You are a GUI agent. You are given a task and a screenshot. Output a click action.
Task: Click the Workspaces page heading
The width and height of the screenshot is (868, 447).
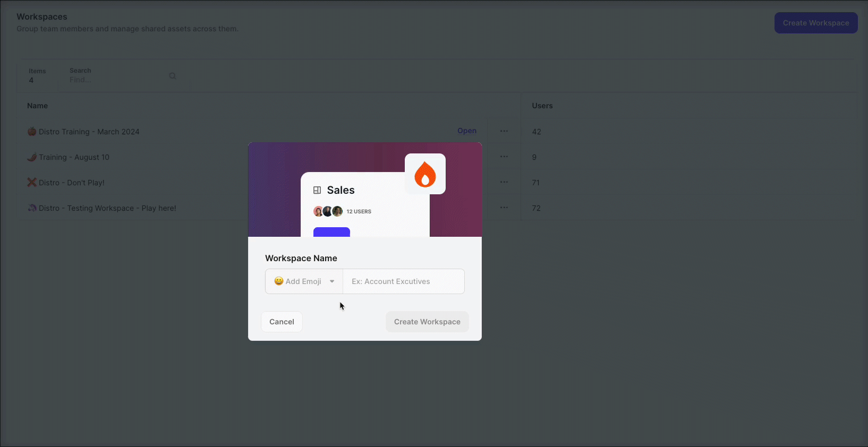(x=42, y=17)
